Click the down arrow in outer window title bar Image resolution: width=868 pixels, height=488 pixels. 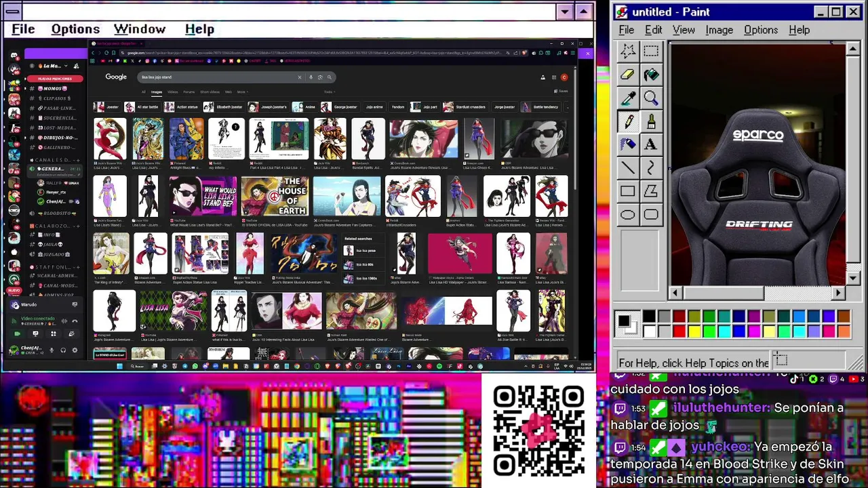565,12
